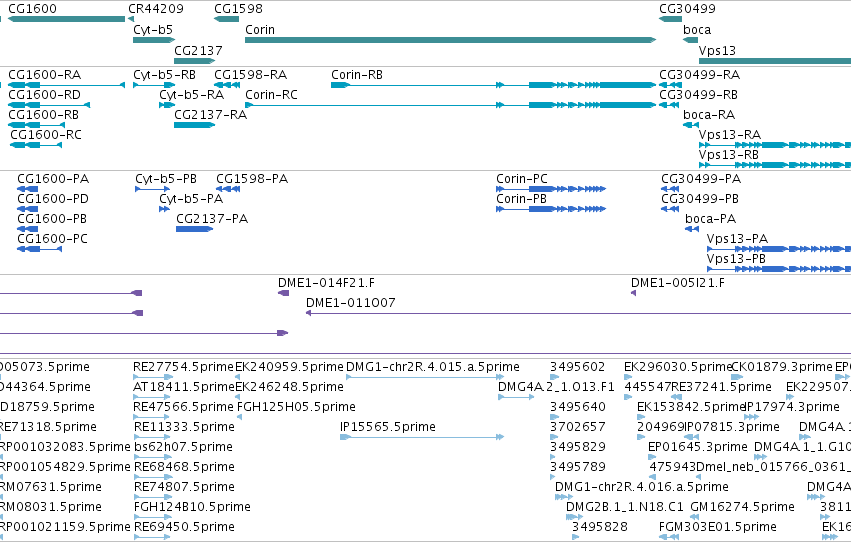Click the bs62h07.5prime EST label
Viewport: 851px width, 542px height.
[183, 447]
